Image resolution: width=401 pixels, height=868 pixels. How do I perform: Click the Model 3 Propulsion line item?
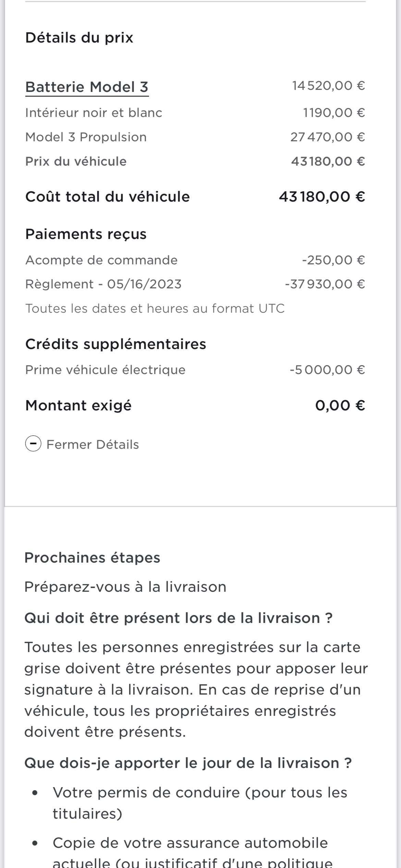(86, 137)
